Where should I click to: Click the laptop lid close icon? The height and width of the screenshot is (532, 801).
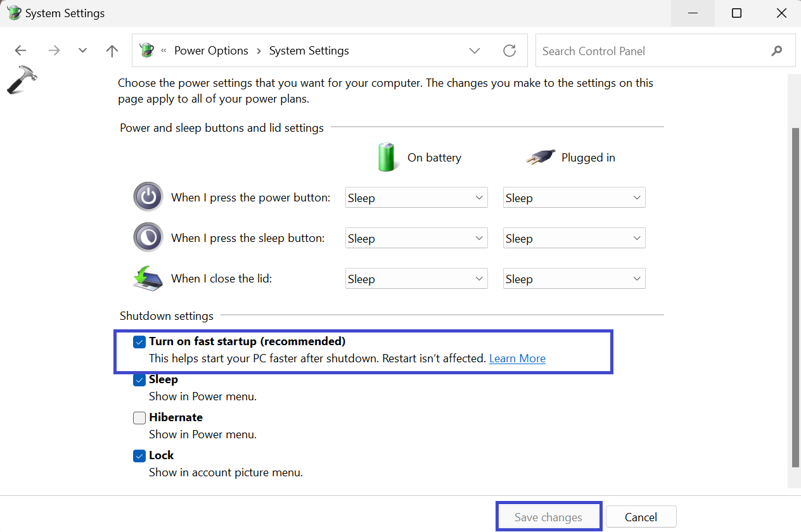coord(148,278)
